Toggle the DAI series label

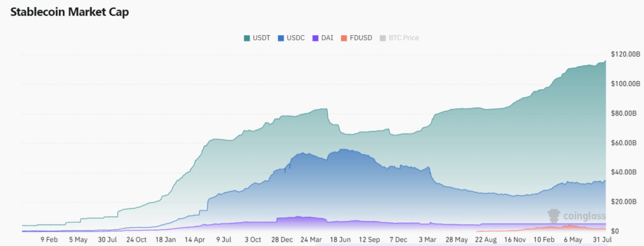pos(328,38)
